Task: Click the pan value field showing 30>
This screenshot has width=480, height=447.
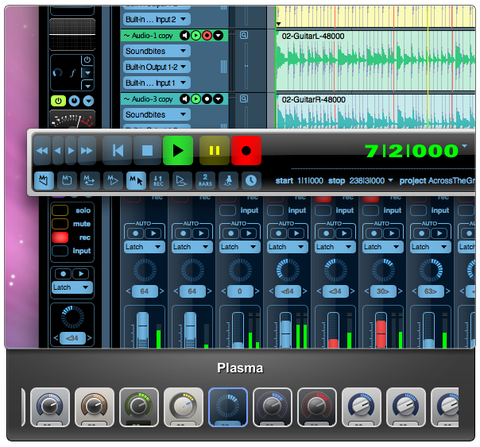Action: tap(383, 291)
